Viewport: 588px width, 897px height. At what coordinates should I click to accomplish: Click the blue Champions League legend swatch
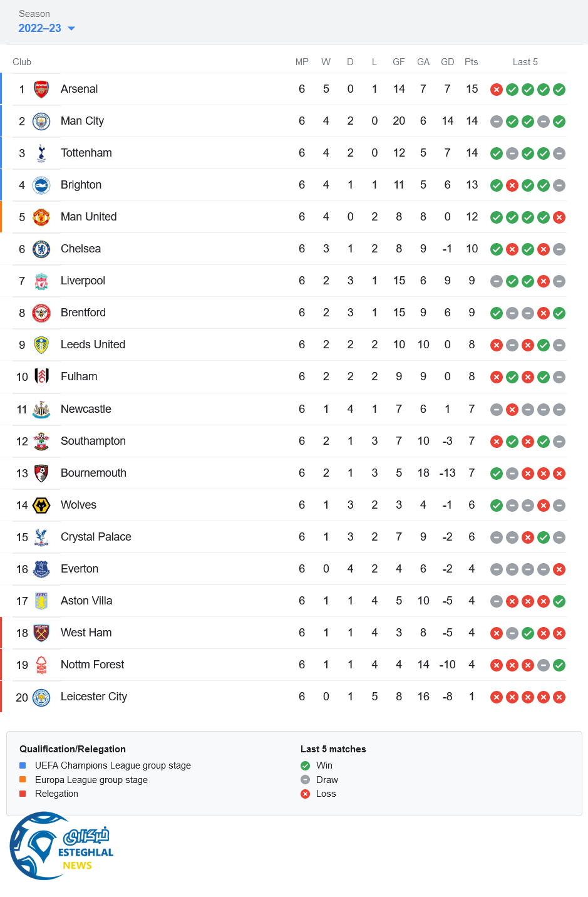pos(23,765)
